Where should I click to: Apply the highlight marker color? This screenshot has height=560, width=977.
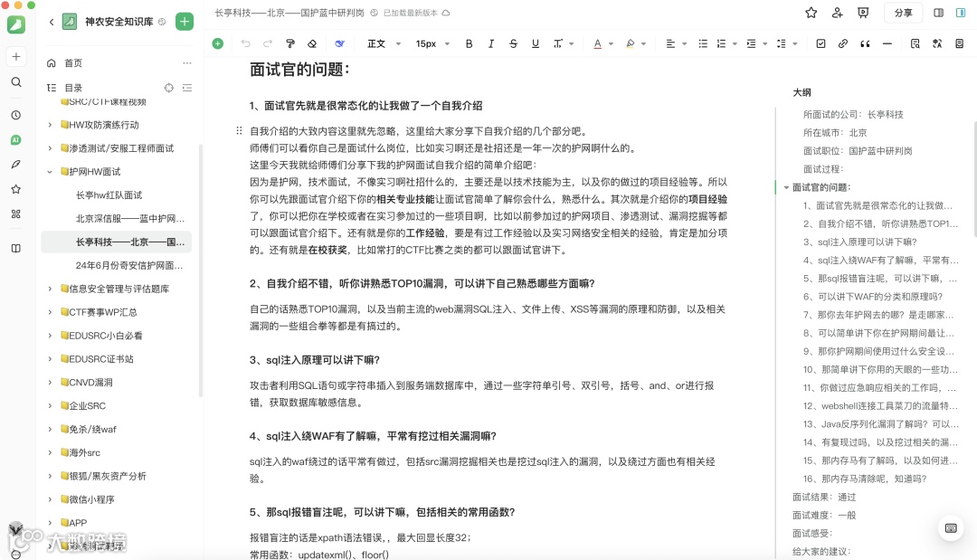click(630, 43)
